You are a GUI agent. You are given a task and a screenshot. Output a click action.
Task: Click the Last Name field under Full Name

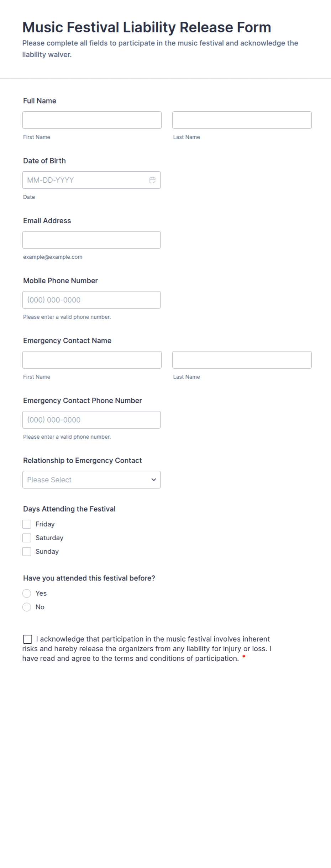pos(242,120)
